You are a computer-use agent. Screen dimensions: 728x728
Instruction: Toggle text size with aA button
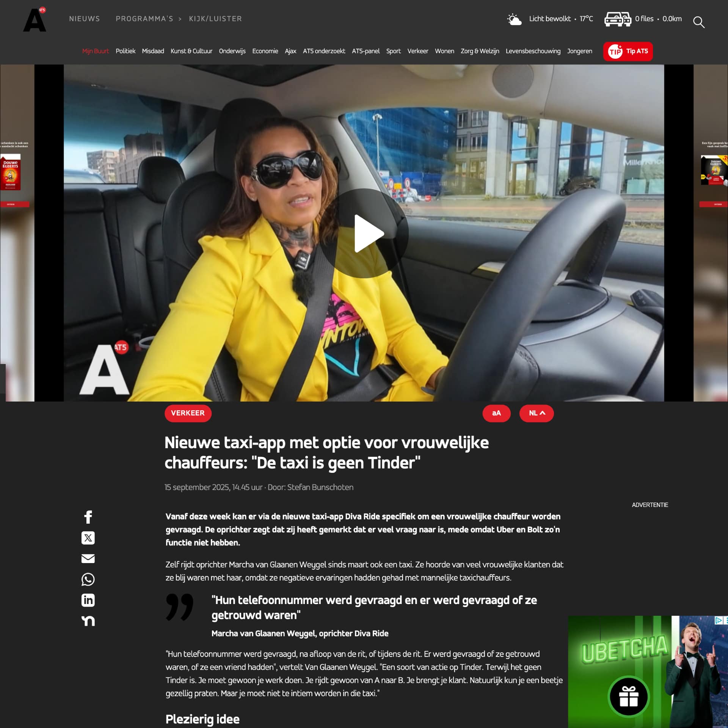click(x=496, y=413)
